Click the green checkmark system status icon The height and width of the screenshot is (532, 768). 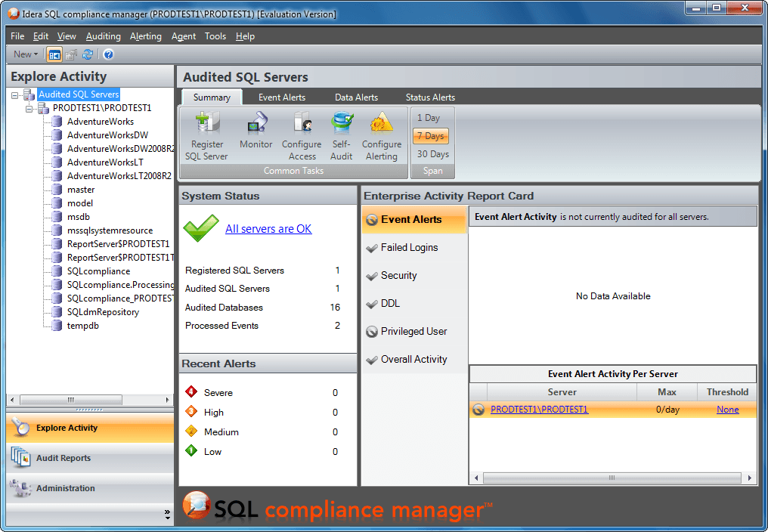(x=201, y=227)
